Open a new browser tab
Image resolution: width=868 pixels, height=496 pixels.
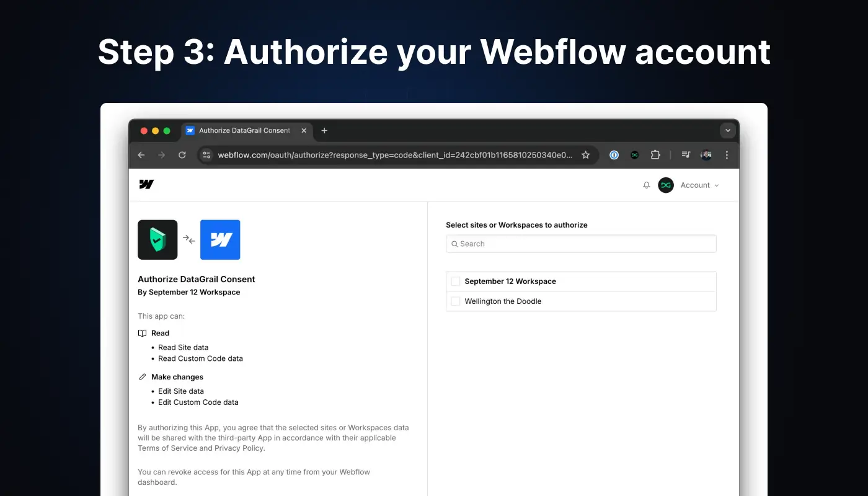pyautogui.click(x=324, y=130)
